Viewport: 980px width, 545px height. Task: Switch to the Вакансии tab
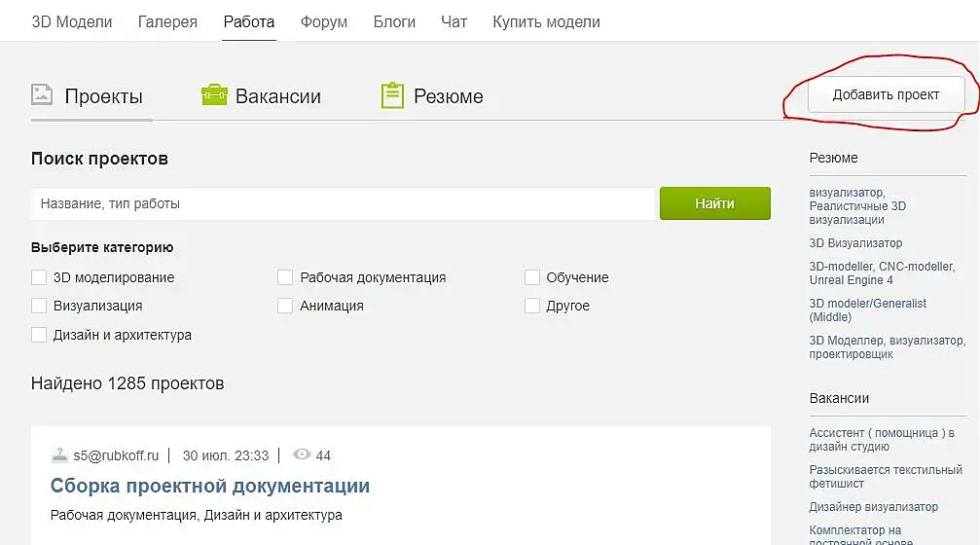(277, 96)
